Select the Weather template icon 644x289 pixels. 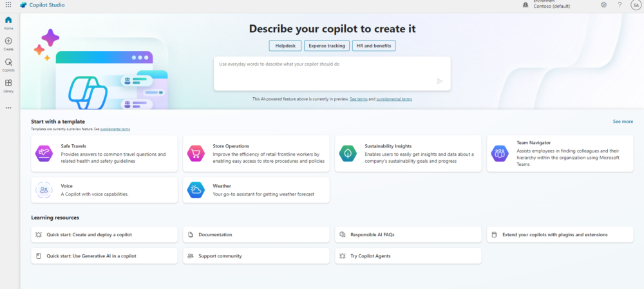(195, 190)
